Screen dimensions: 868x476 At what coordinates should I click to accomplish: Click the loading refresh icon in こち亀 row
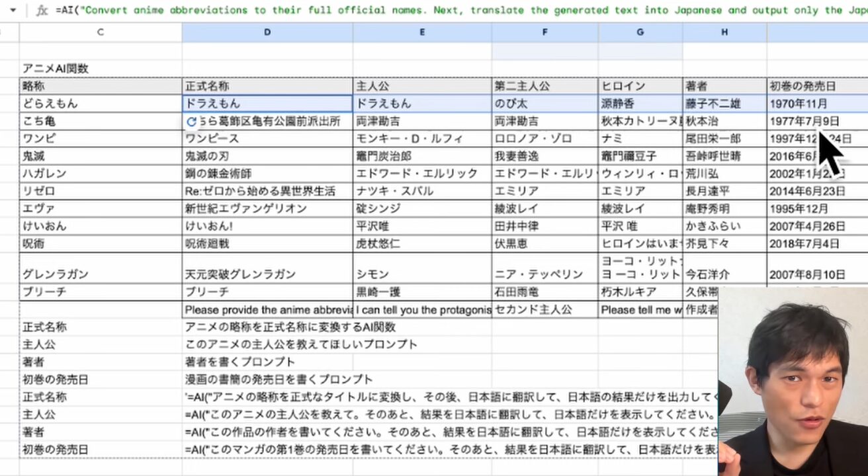pos(192,122)
